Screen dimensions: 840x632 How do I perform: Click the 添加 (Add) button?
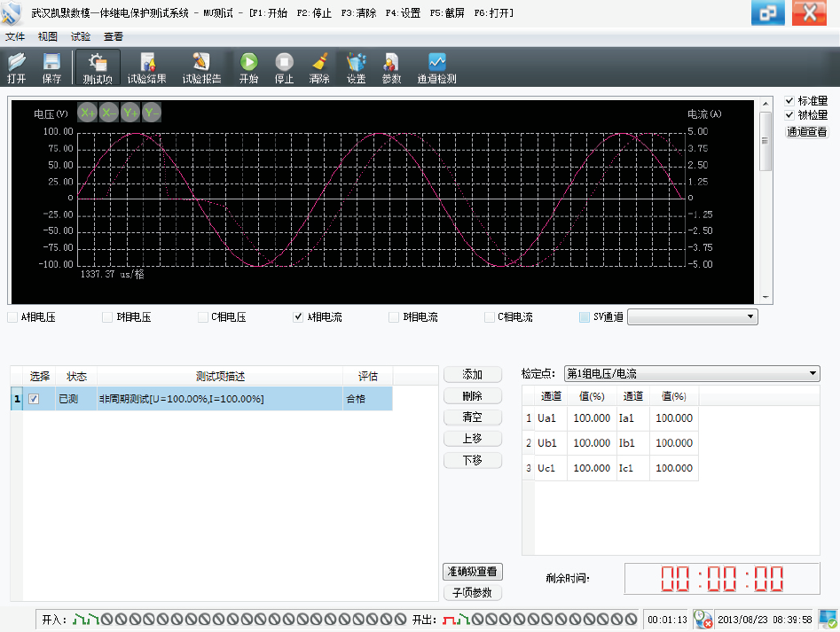tap(472, 375)
